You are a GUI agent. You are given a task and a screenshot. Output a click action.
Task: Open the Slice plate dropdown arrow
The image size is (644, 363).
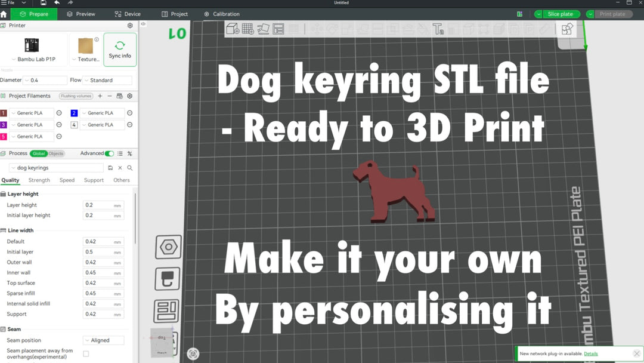[538, 14]
